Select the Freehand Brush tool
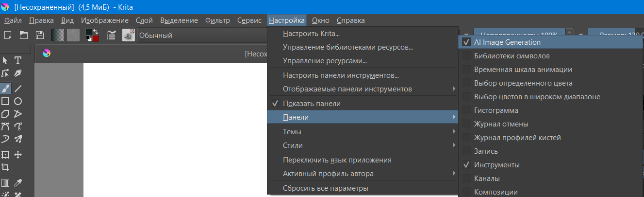The image size is (644, 197). [x=5, y=88]
